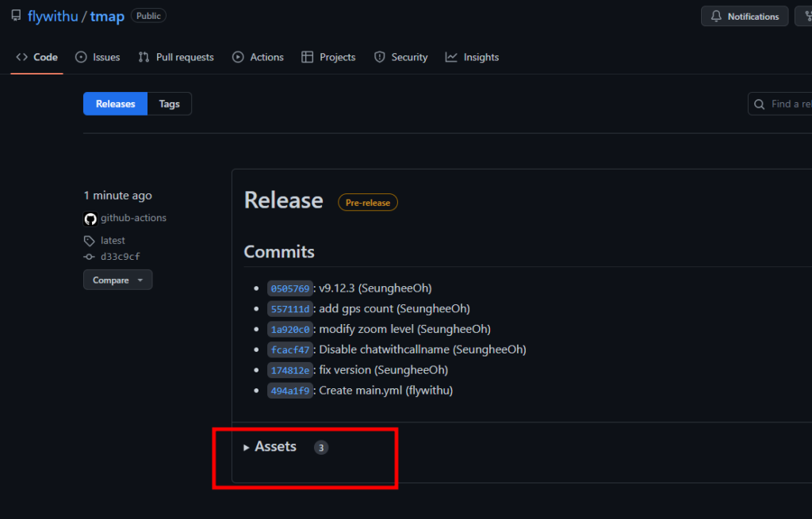Click the tag icon beside latest
812x519 pixels.
click(90, 241)
